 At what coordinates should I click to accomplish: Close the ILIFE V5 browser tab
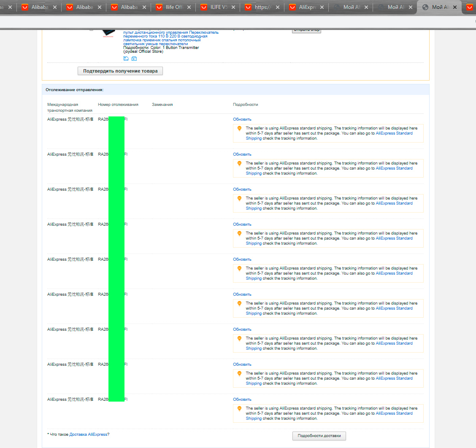pyautogui.click(x=233, y=7)
